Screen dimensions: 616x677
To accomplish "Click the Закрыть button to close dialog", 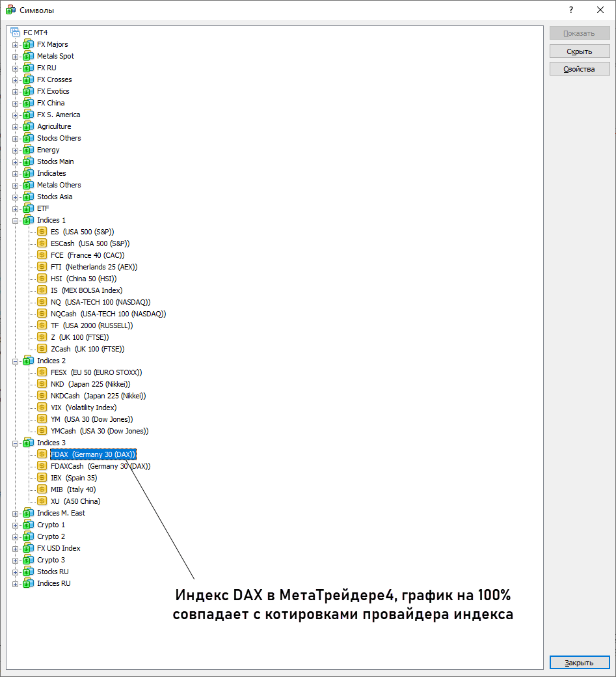I will point(579,663).
